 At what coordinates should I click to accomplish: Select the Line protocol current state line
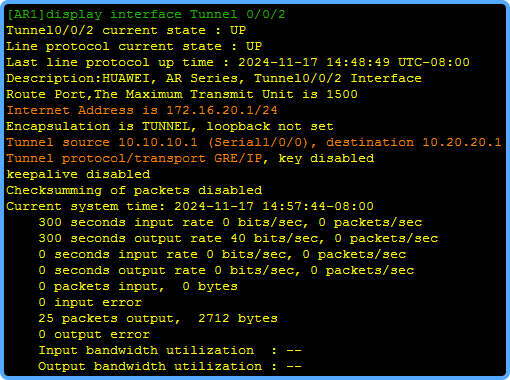click(134, 46)
